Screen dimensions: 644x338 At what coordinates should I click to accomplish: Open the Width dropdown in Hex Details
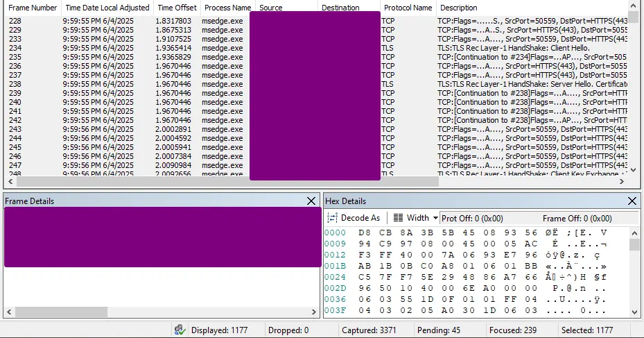[415, 218]
